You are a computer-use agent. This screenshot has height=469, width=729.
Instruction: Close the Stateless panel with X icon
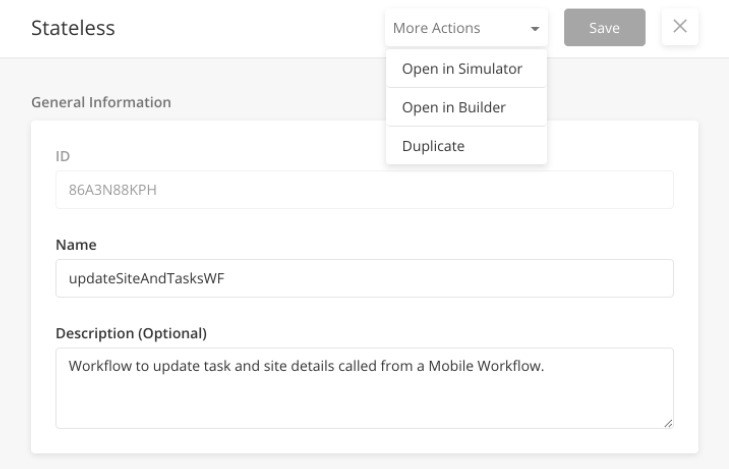coord(680,26)
